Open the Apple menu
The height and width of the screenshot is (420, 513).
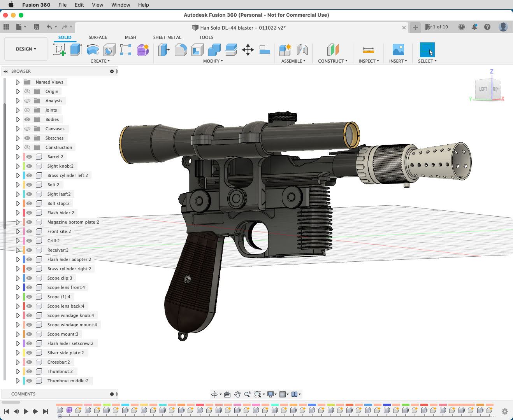(x=11, y=5)
